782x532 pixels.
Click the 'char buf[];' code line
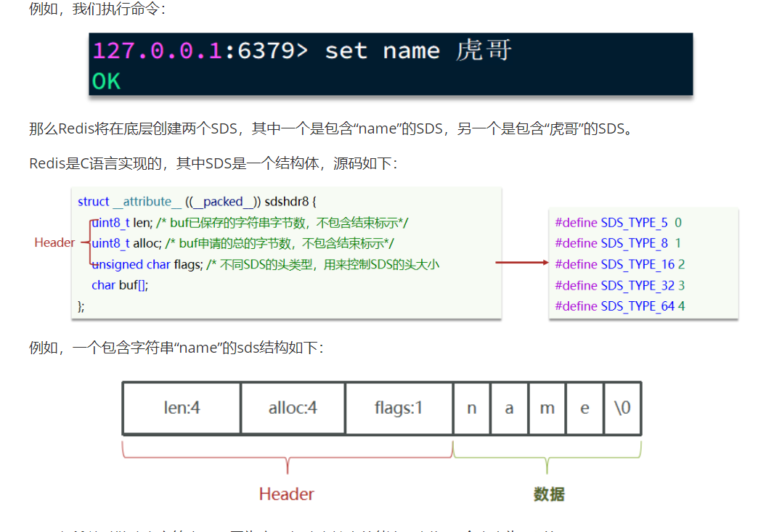[120, 285]
